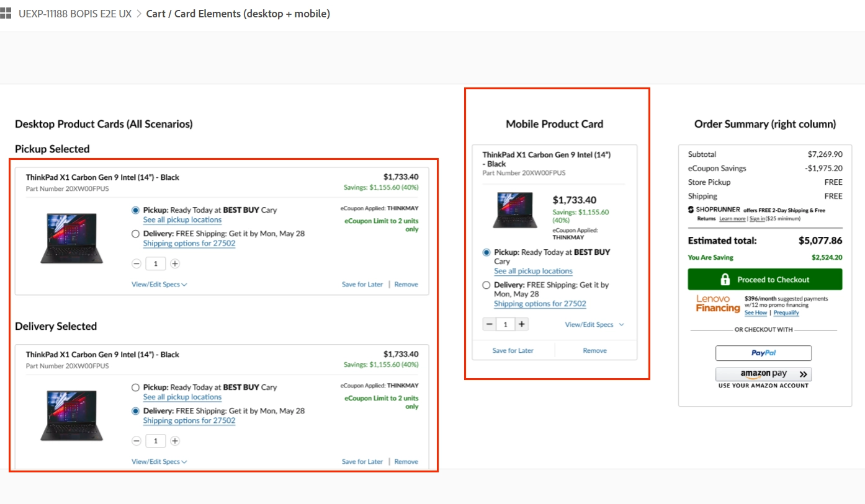
Task: Click the ShopRunner Sign in link
Action: click(757, 219)
